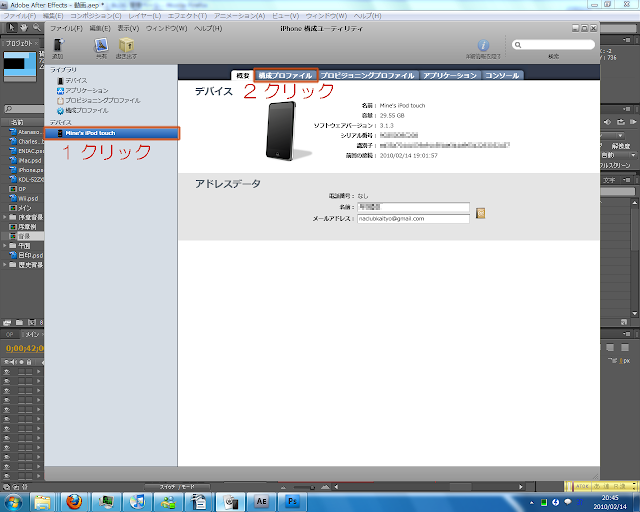Viewport: 640px width, 512px height.
Task: Click the blue info icon in toolbar
Action: pyautogui.click(x=483, y=45)
